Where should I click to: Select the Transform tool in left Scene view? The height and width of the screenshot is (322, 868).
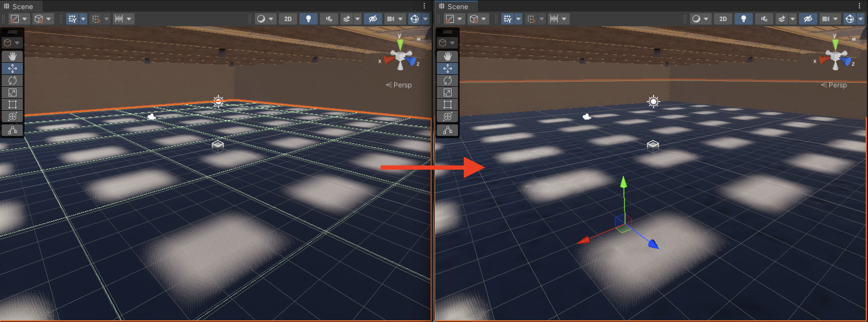(13, 116)
